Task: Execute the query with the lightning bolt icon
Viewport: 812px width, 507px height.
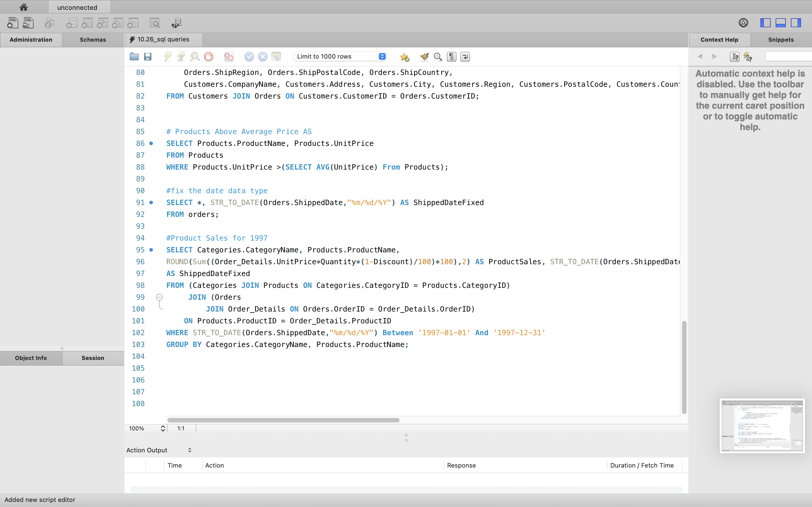Action: (168, 57)
